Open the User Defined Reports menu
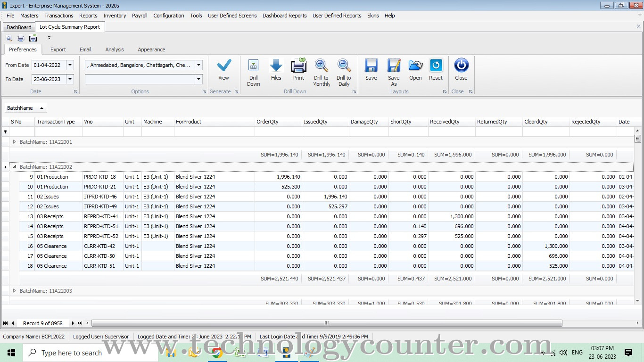Image resolution: width=644 pixels, height=362 pixels. (337, 16)
